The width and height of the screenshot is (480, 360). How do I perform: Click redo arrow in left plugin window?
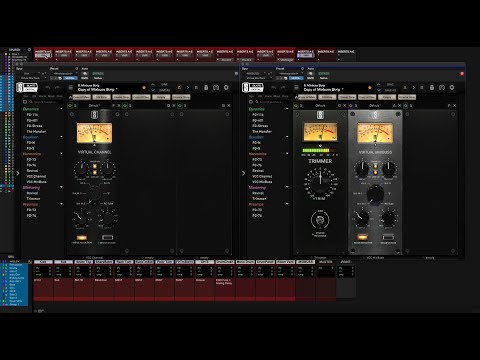point(57,88)
